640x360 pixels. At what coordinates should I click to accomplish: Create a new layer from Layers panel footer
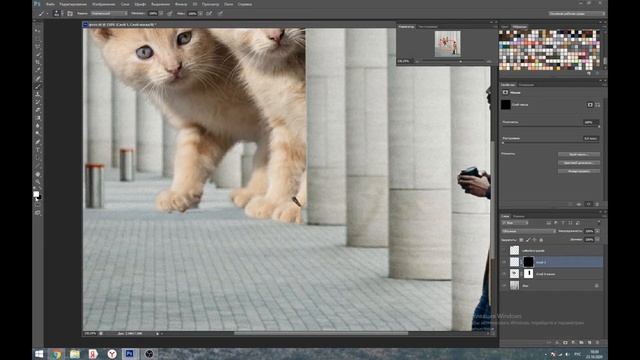[589, 343]
